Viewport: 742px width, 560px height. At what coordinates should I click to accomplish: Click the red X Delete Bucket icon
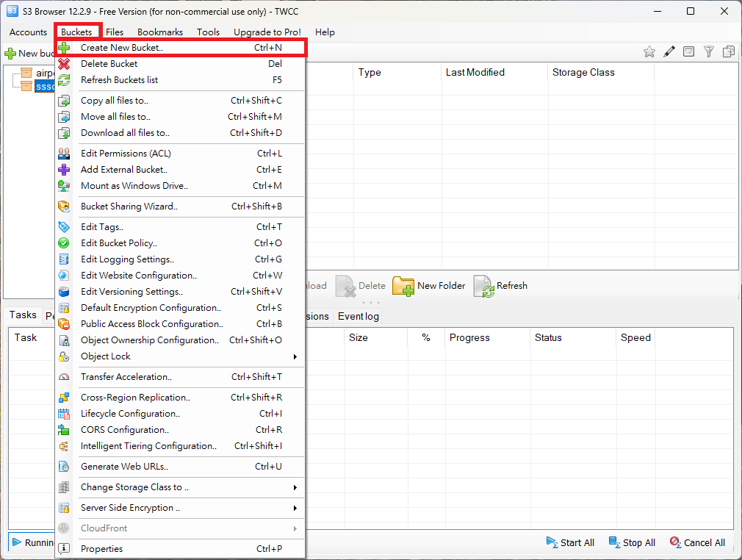pos(64,64)
